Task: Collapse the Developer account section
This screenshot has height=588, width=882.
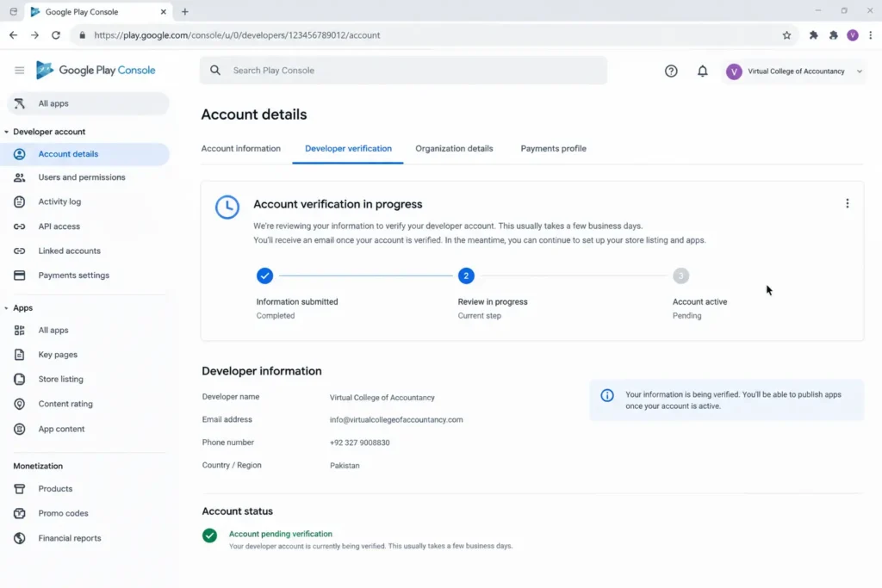Action: pos(6,132)
